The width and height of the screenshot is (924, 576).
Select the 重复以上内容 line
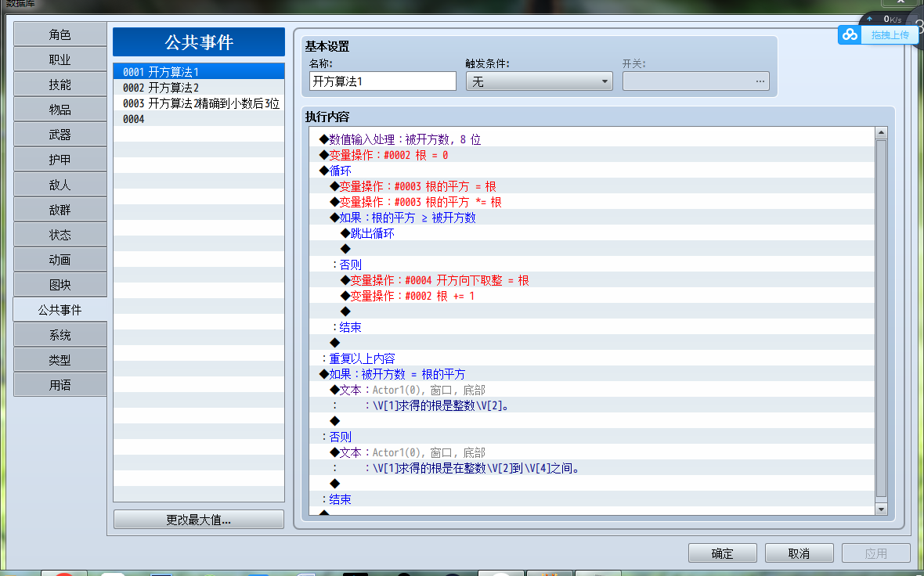click(x=592, y=358)
